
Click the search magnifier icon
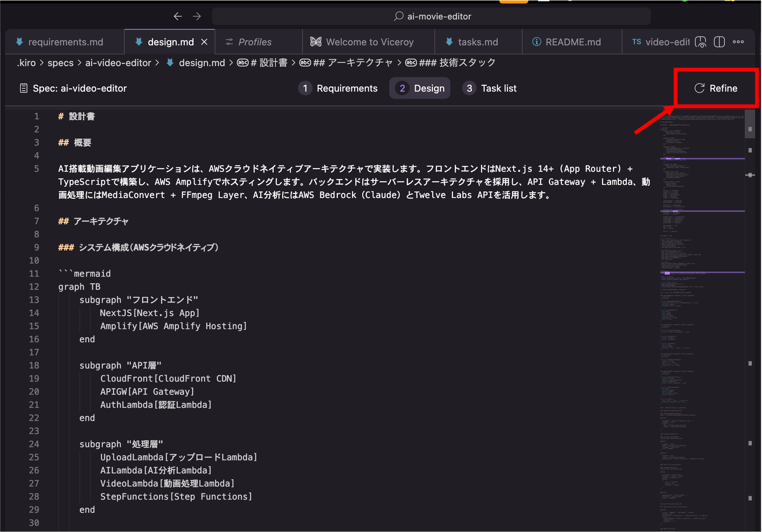[x=398, y=16]
